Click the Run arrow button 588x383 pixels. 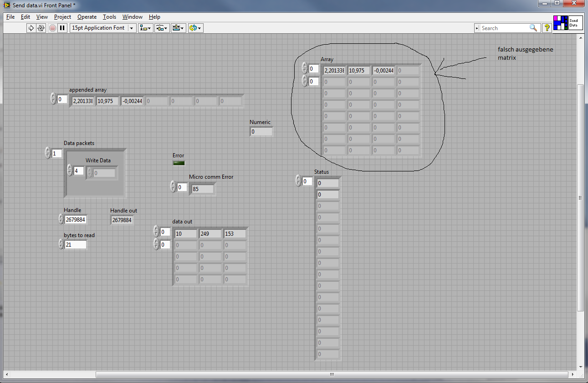pyautogui.click(x=31, y=28)
